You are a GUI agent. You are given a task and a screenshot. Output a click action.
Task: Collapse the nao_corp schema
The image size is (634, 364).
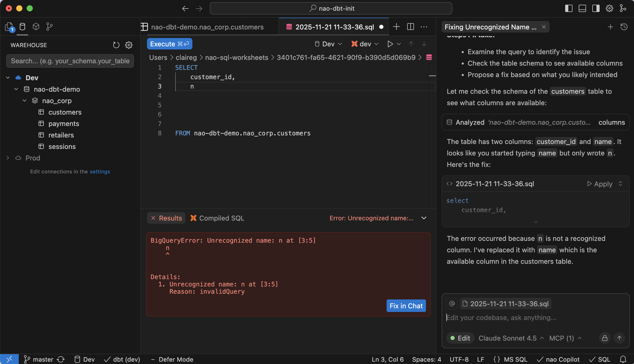click(25, 101)
